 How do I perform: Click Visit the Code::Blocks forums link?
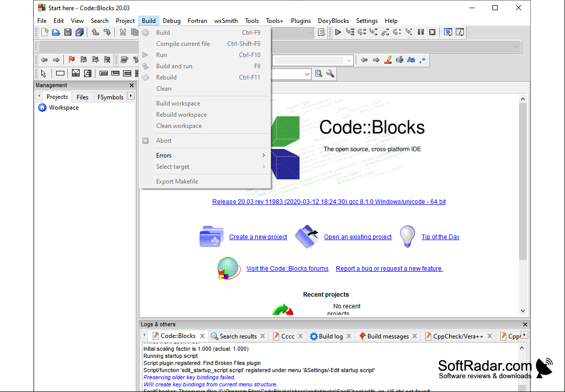(287, 269)
